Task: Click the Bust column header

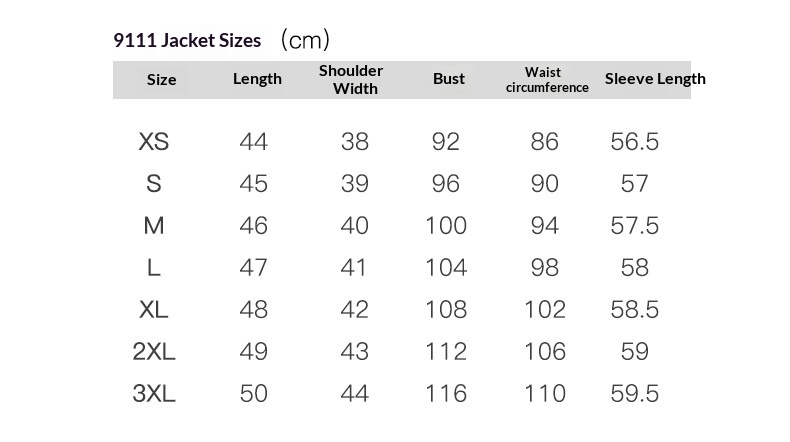Action: (x=449, y=79)
